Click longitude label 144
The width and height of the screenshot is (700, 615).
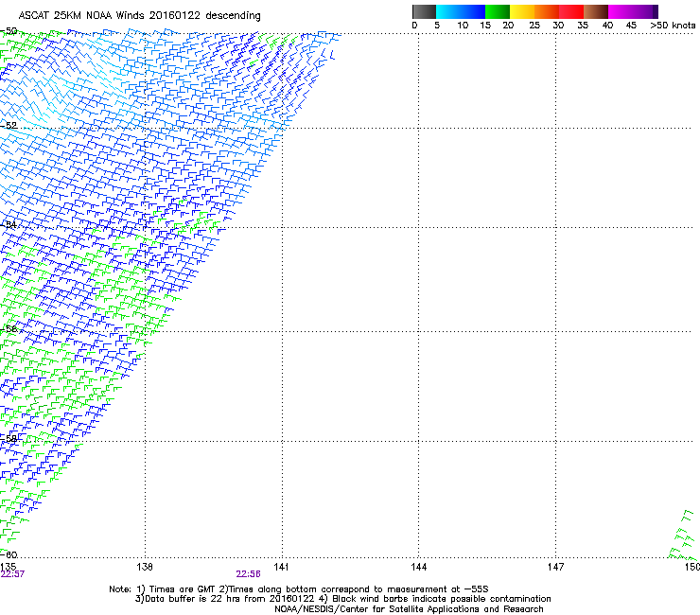click(x=419, y=567)
